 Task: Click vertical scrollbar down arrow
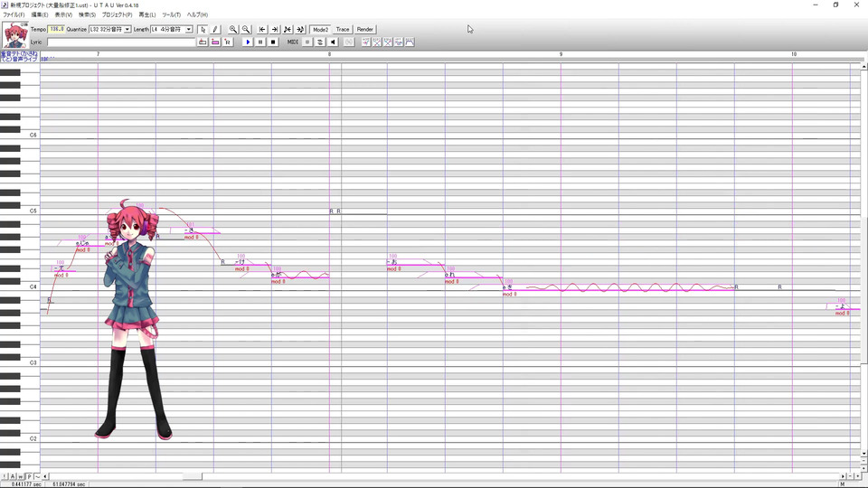(x=864, y=454)
